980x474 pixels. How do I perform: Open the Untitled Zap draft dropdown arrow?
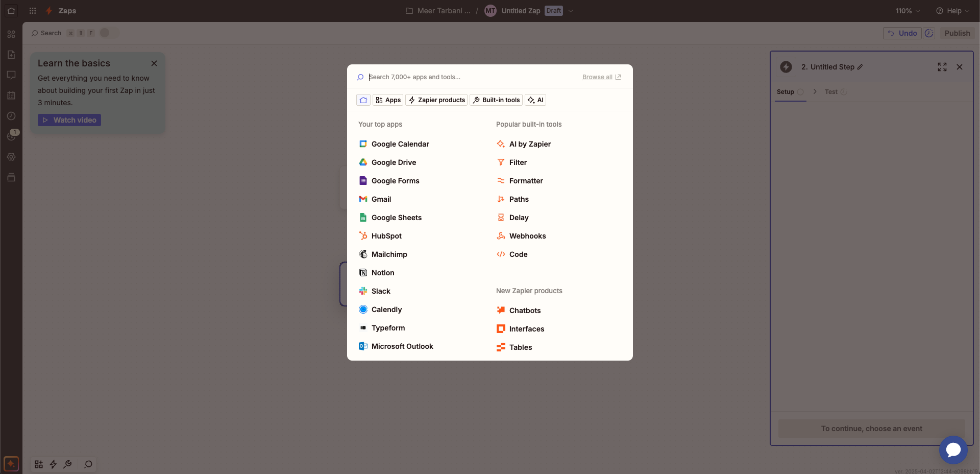(571, 11)
